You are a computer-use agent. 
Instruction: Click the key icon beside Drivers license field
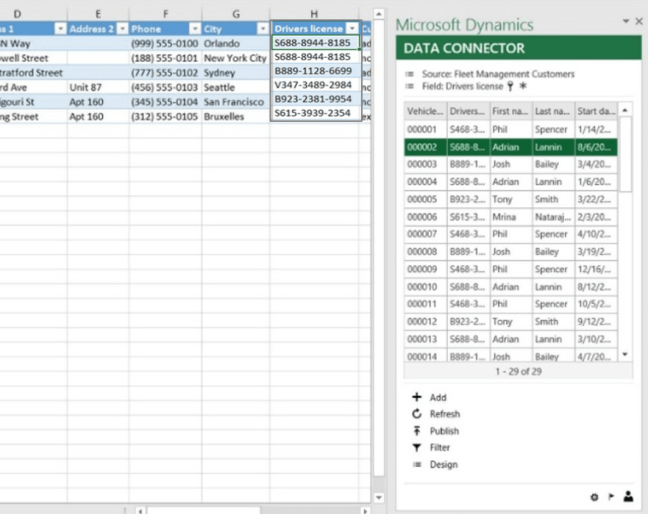pyautogui.click(x=510, y=86)
